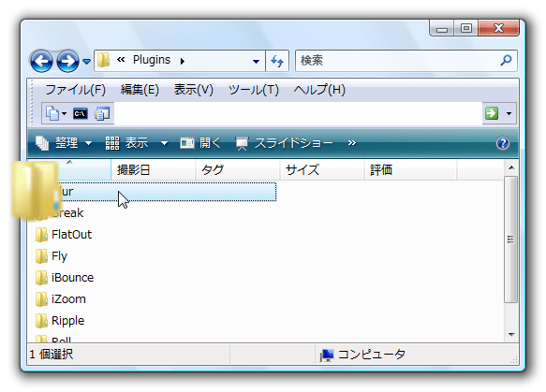
Task: Click the magnifier search icon
Action: point(506,61)
